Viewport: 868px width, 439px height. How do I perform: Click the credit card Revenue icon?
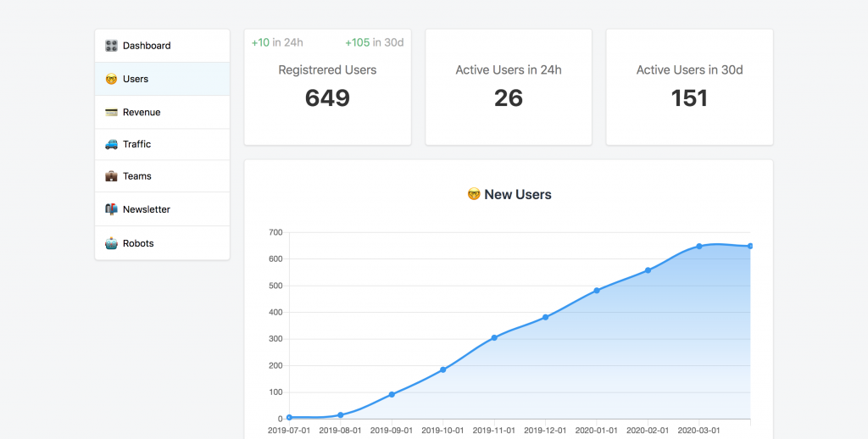pos(111,112)
